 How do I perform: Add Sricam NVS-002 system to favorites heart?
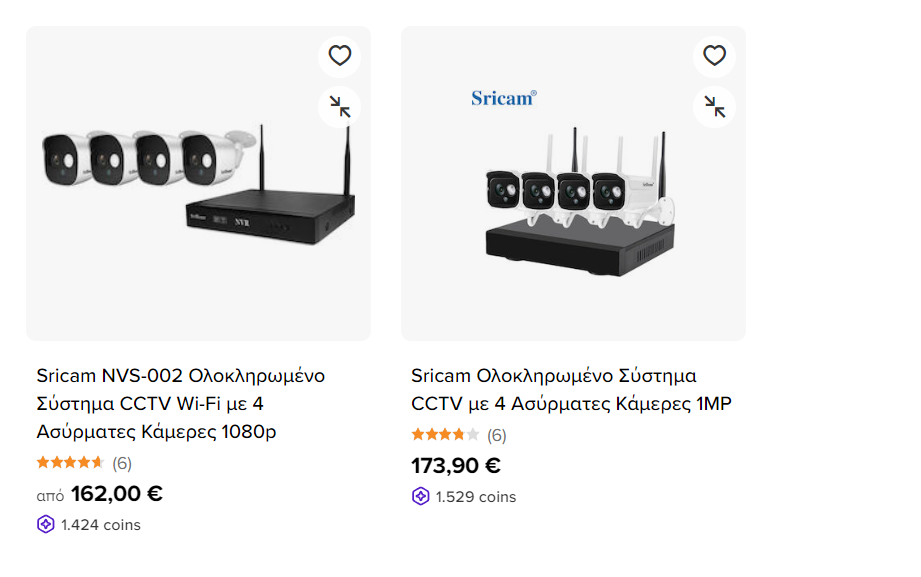[340, 56]
